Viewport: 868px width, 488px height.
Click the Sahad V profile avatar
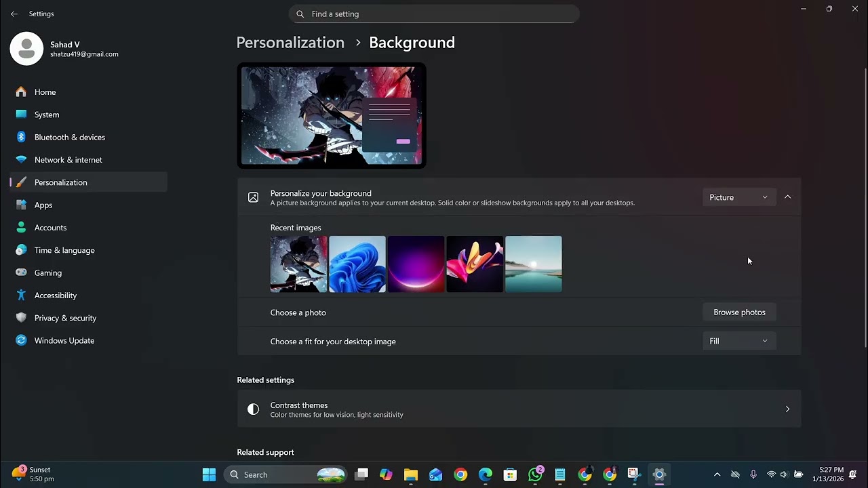point(26,49)
